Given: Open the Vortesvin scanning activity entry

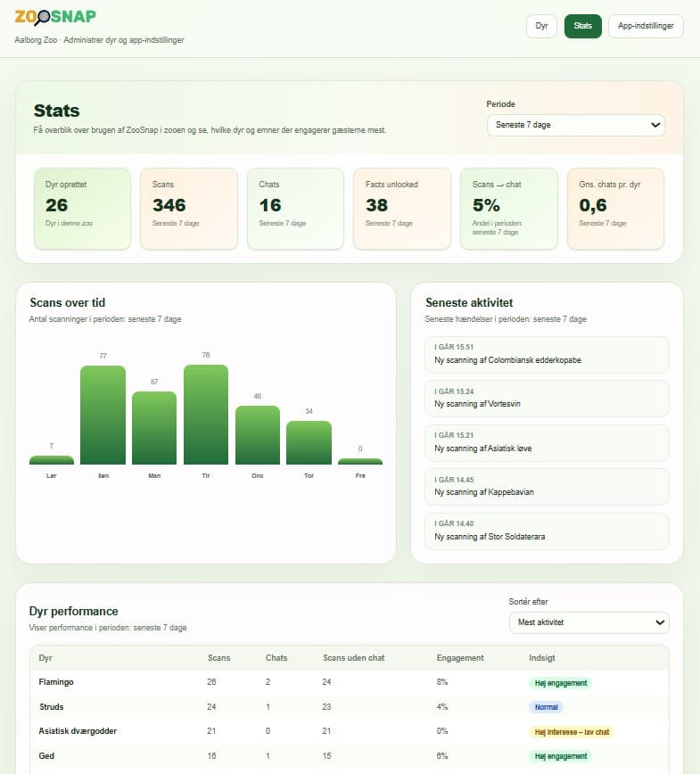Looking at the screenshot, I should click(547, 399).
